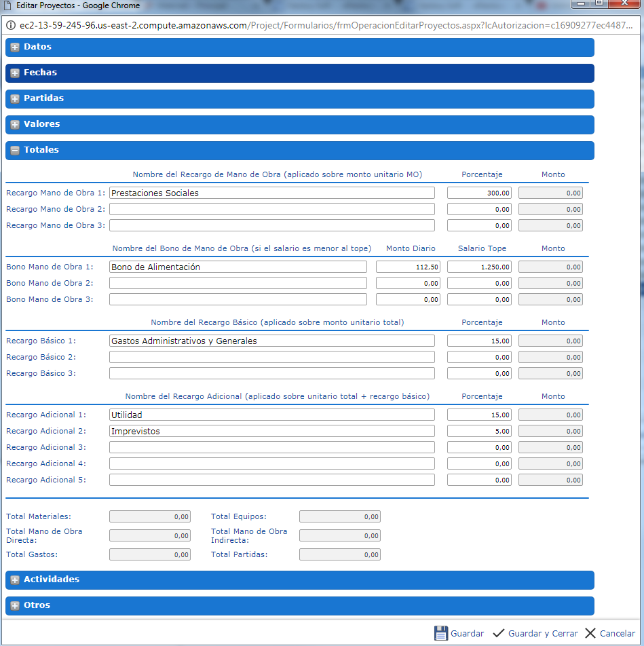Click the X icon next to Cancelar

coord(590,633)
